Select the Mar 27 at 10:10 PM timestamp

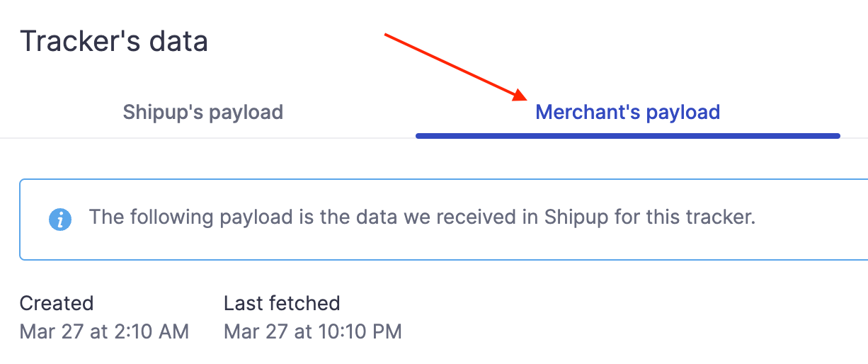312,331
